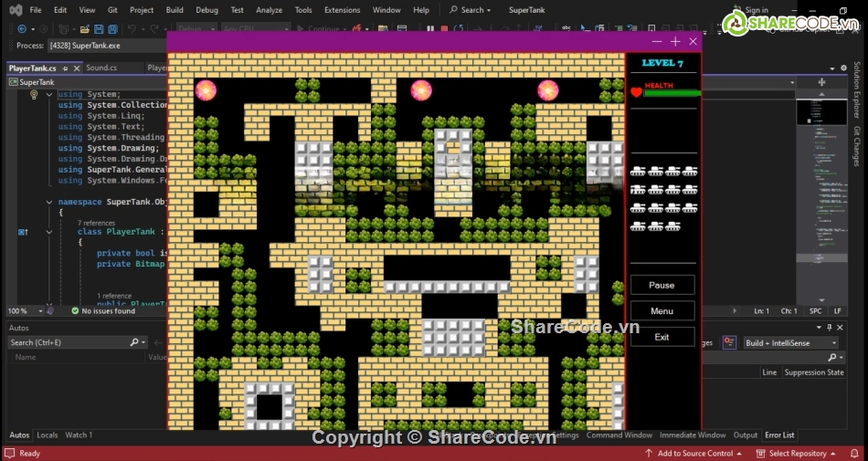Collapse the class PlayerTank block
The height and width of the screenshot is (461, 868).
(49, 232)
